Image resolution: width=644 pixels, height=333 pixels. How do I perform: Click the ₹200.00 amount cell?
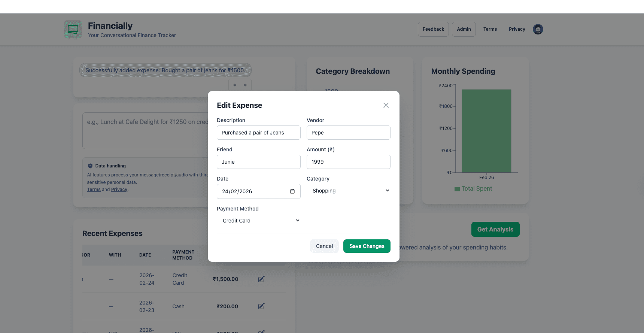click(227, 306)
